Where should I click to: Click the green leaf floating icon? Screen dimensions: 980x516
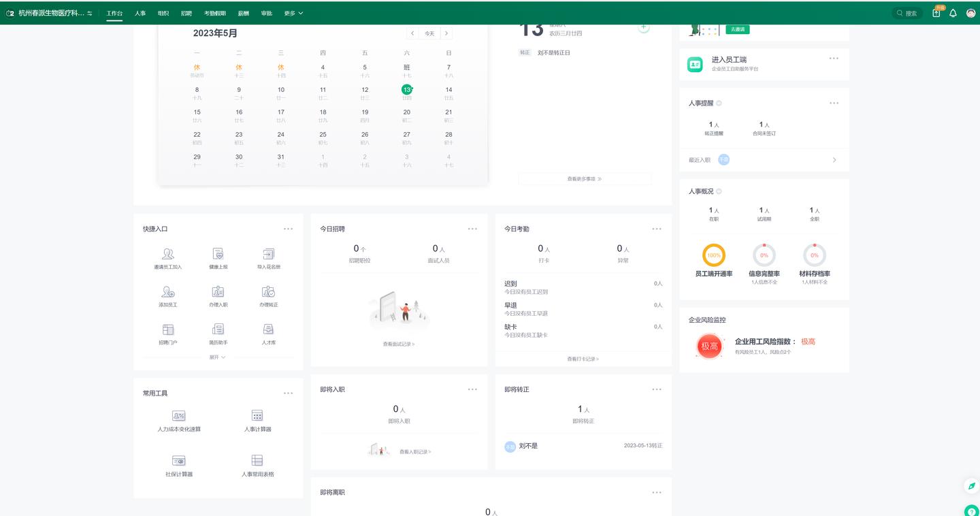(x=972, y=486)
